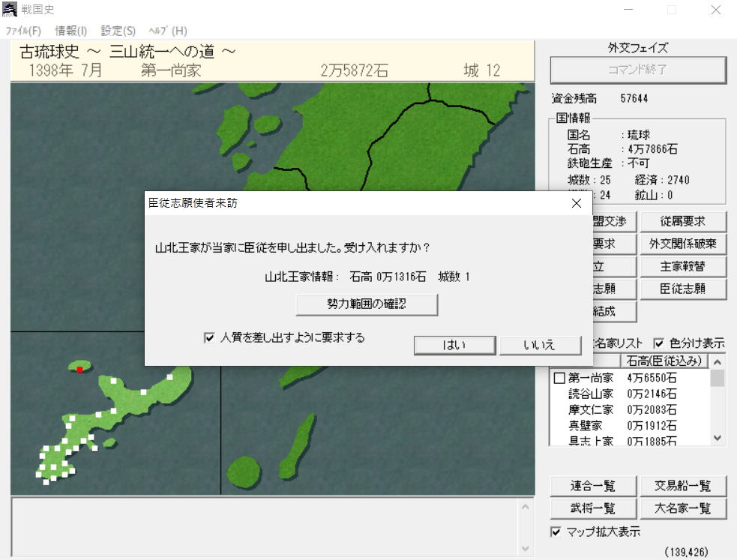Click message log scrollbar down arrow
Image resolution: width=737 pixels, height=560 pixels.
[x=525, y=549]
